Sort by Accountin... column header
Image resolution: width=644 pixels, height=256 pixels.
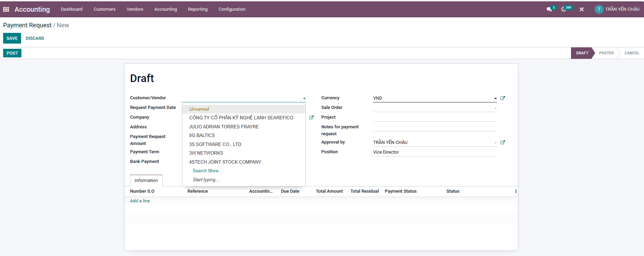(261, 191)
